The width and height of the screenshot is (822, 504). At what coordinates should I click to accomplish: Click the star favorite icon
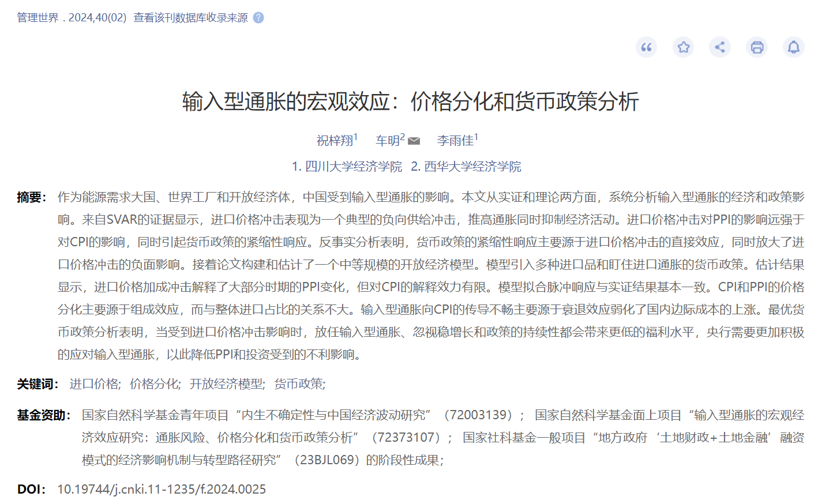684,47
